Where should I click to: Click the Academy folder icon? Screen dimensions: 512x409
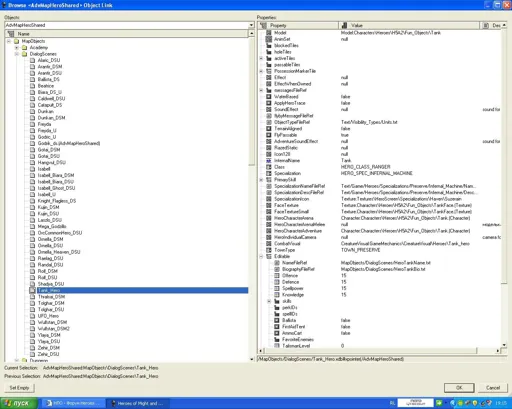point(24,47)
